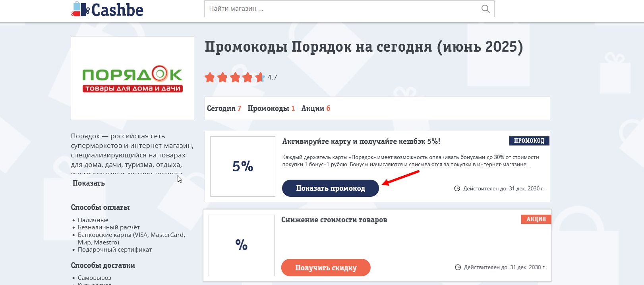Open the '%' discount tile for price reduction
Viewport: 644px width, 285px height.
click(242, 245)
